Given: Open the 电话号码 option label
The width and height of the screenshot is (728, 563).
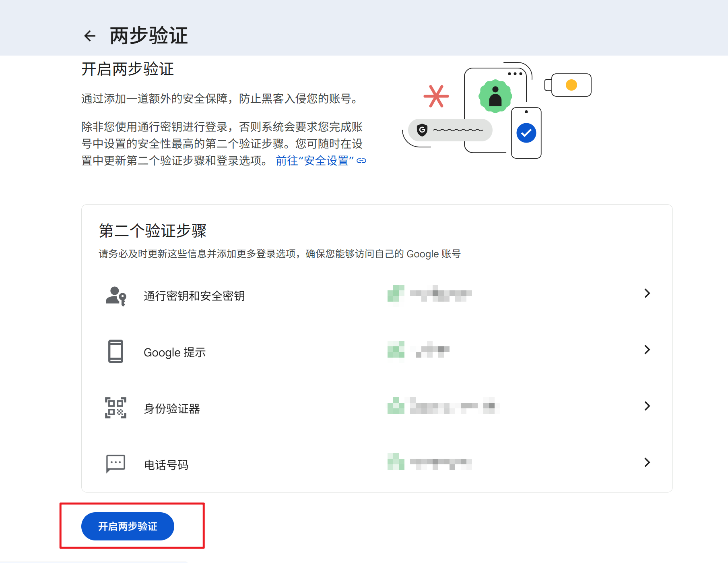Looking at the screenshot, I should click(x=166, y=465).
